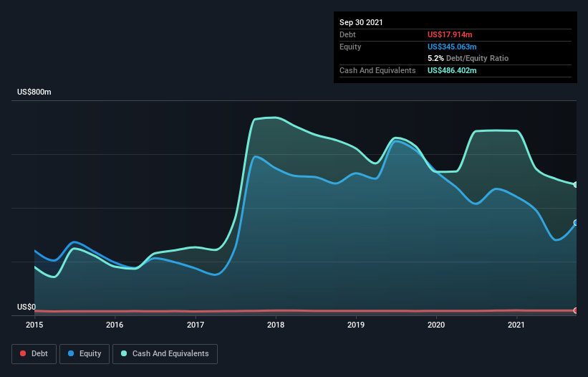Select the 2019 x-axis label

356,325
